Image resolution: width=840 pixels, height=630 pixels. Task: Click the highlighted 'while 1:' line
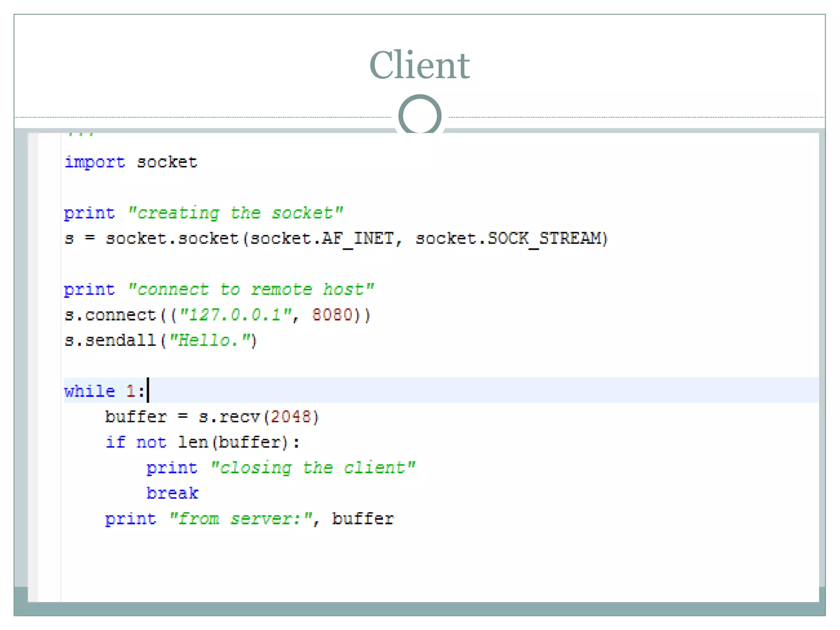point(441,390)
